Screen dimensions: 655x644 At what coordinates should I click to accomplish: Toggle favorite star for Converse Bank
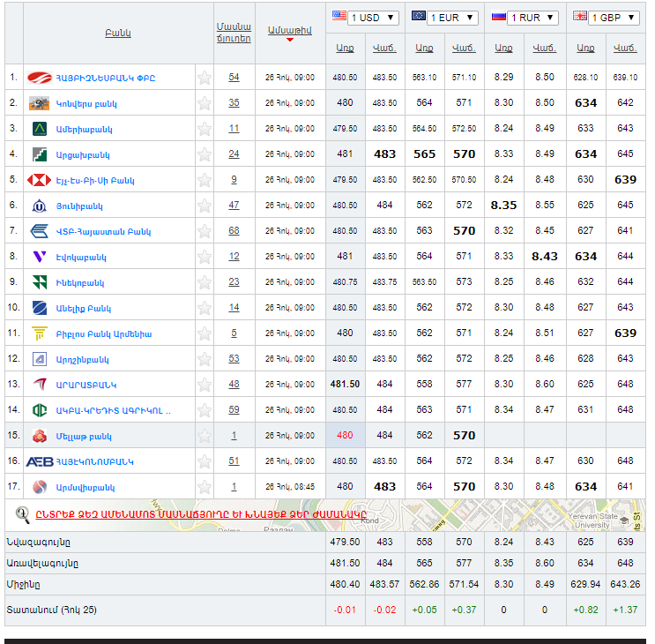pyautogui.click(x=205, y=103)
